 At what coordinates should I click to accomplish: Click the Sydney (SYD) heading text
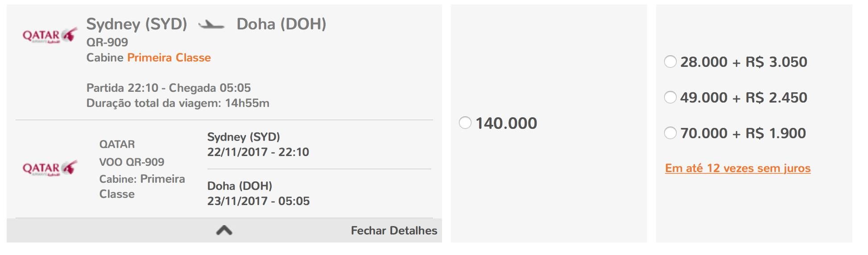[136, 24]
